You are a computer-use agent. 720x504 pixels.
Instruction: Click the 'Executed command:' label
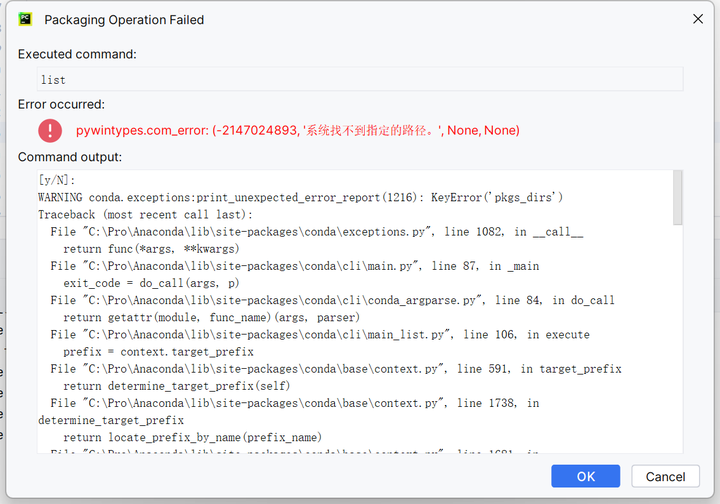click(x=77, y=54)
